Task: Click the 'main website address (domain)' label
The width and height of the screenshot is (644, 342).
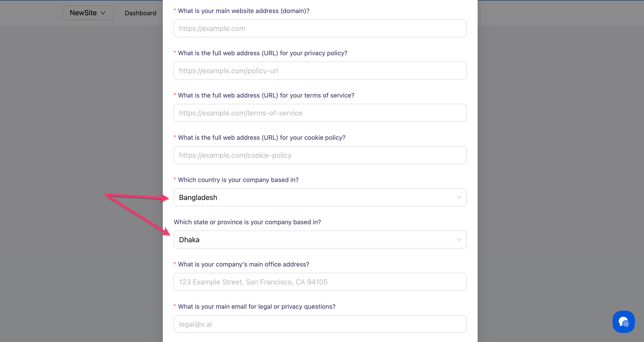Action: [244, 11]
